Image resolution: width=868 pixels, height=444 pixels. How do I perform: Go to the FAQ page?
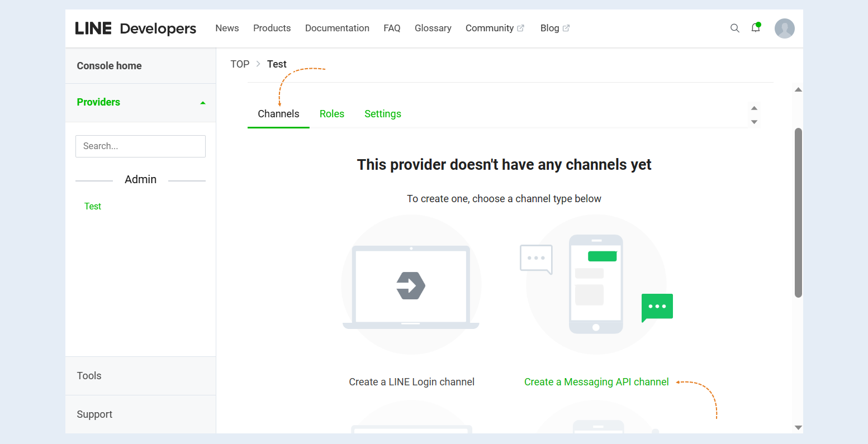(x=392, y=28)
